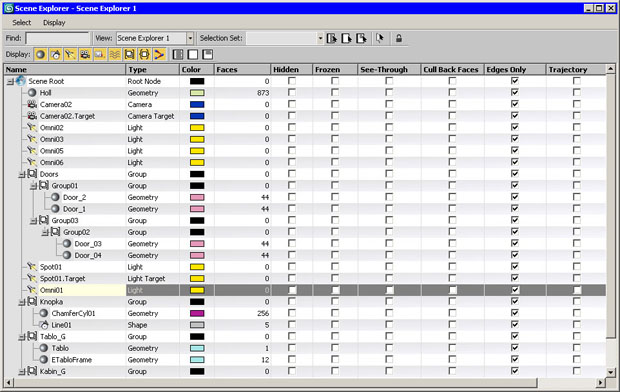The width and height of the screenshot is (620, 392).
Task: Sort by the Trajectory column header
Action: pos(576,70)
